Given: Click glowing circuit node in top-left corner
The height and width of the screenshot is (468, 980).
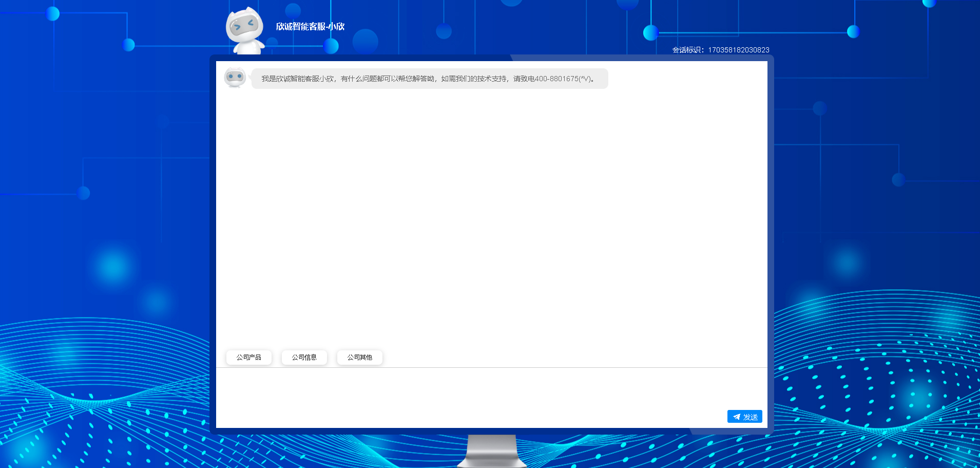Looking at the screenshot, I should pyautogui.click(x=53, y=13).
